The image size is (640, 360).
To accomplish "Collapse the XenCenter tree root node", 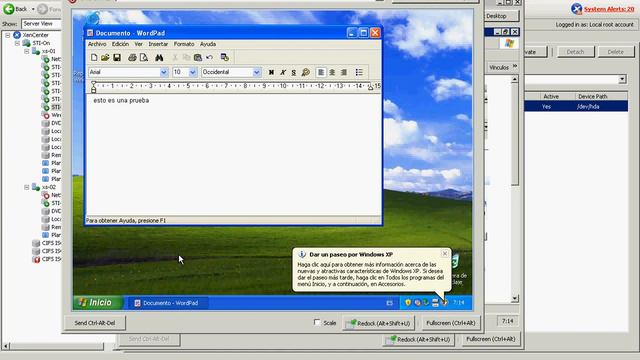I will 8,35.
